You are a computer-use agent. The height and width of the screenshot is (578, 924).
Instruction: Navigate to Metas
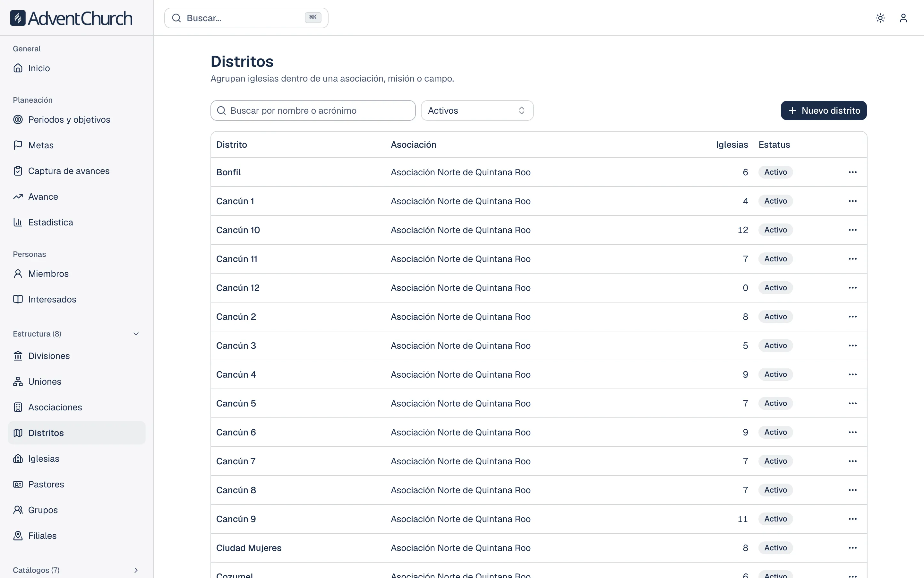point(76,145)
